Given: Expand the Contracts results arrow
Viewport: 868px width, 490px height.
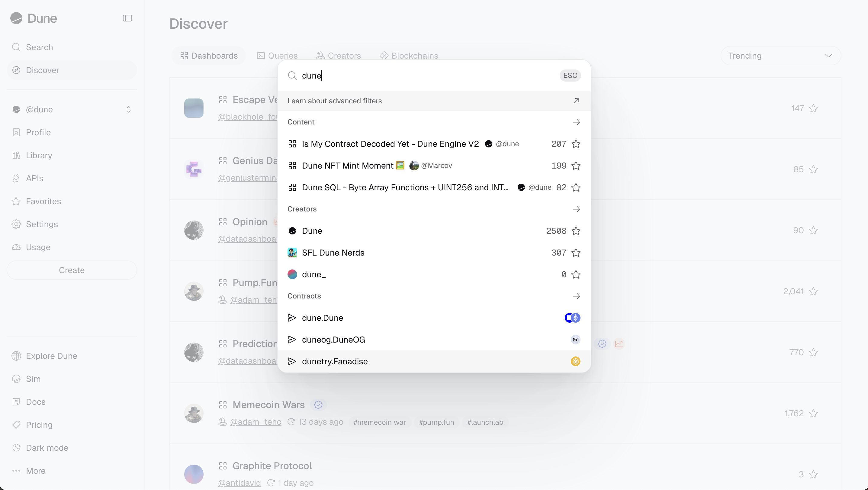Looking at the screenshot, I should point(576,296).
